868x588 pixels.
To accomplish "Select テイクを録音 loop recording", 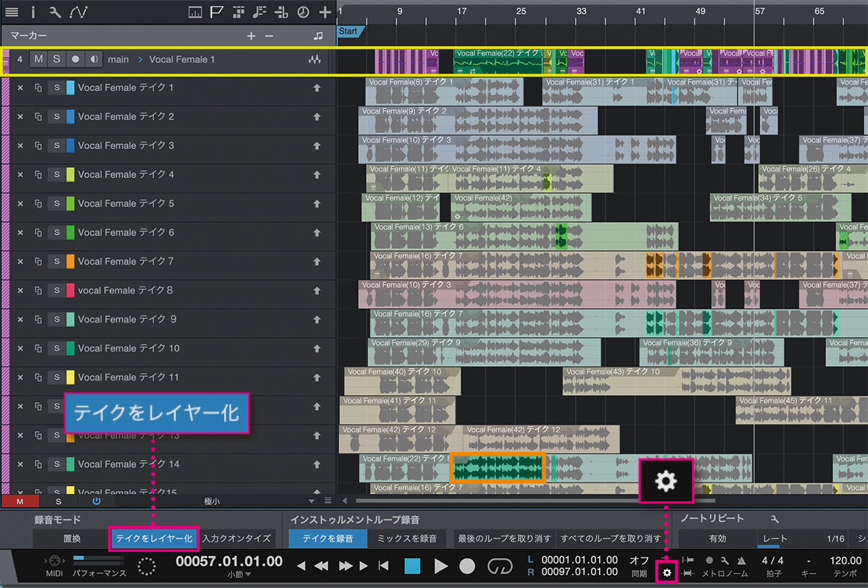I will pos(328,538).
